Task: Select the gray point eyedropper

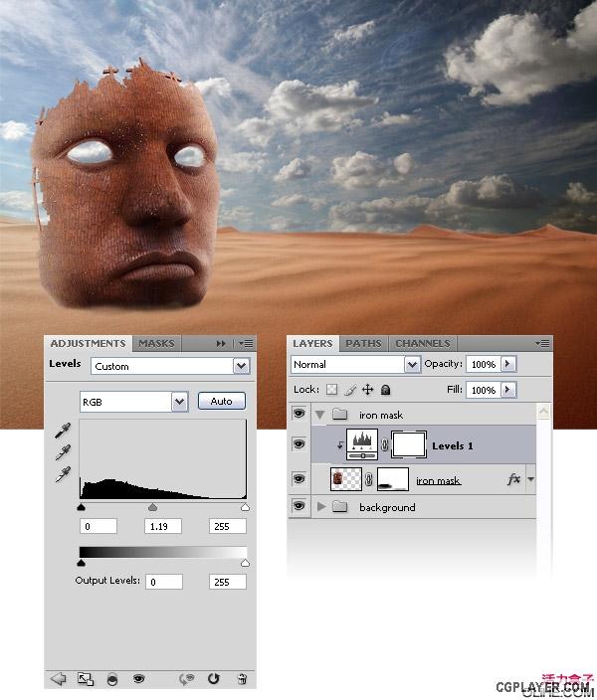Action: 63,451
